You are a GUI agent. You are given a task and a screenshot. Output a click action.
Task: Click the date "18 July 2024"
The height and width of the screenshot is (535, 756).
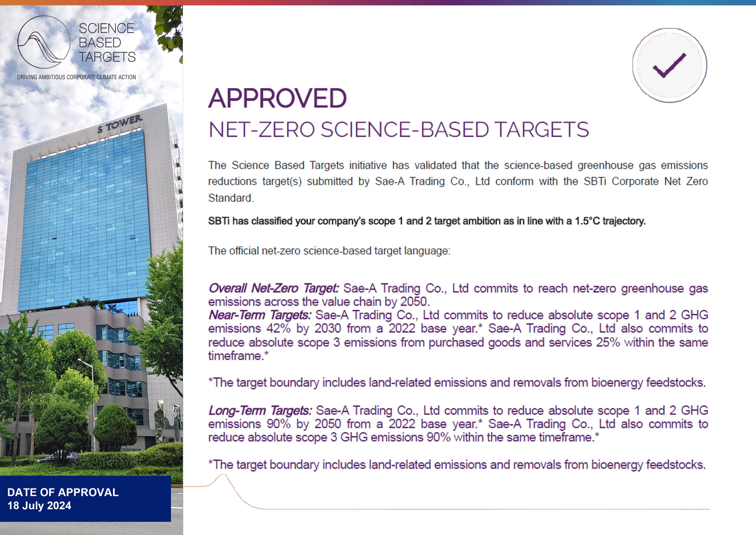39,506
